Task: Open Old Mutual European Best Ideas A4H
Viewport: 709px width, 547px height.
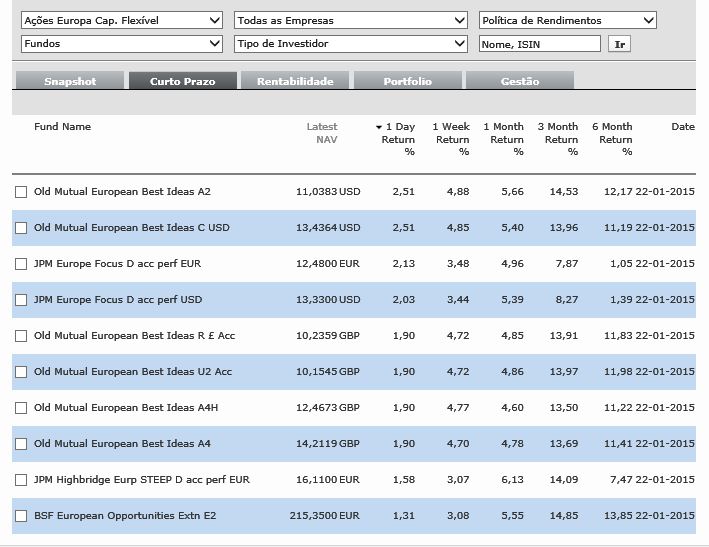Action: [x=126, y=407]
